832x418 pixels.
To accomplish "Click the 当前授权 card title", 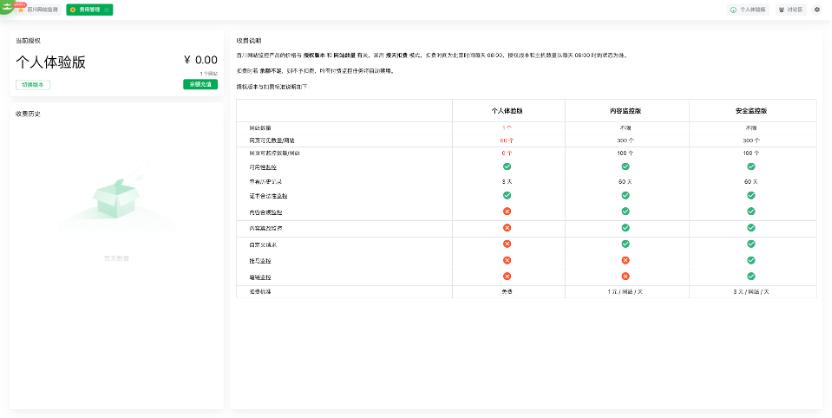I will point(28,40).
